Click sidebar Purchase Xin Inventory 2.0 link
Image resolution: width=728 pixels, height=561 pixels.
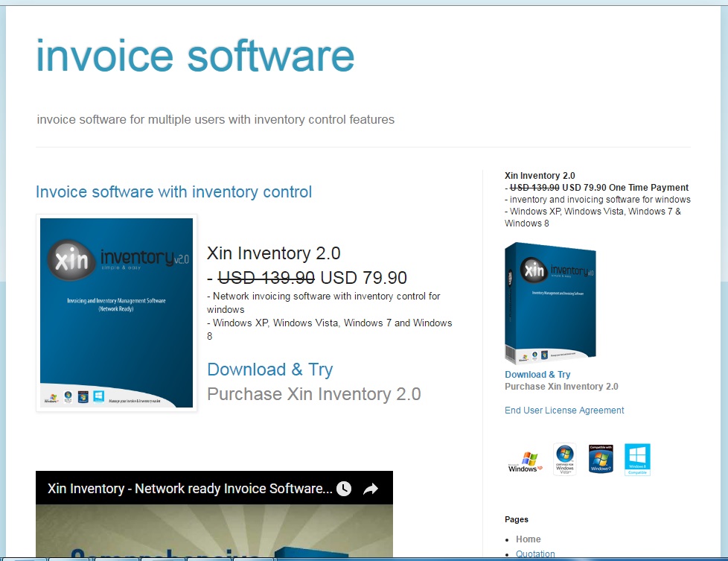pyautogui.click(x=561, y=386)
